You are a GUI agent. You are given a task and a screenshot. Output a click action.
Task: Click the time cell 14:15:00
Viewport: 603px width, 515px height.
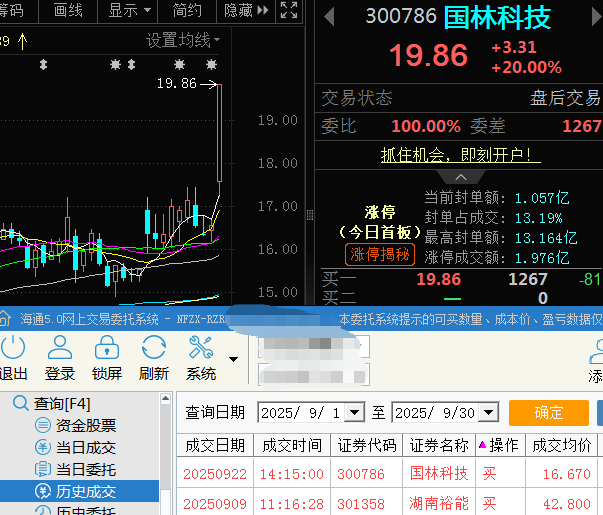tap(292, 474)
